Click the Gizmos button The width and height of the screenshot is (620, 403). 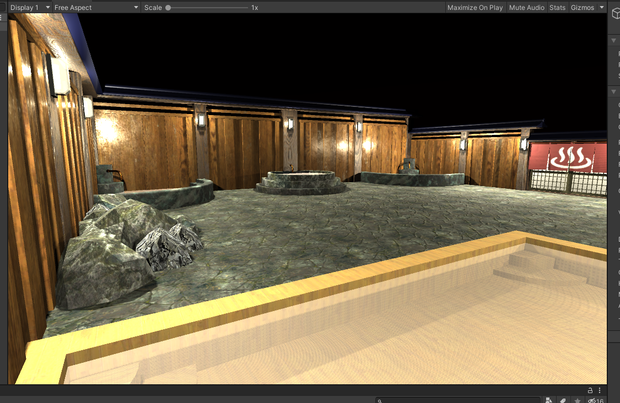pyautogui.click(x=582, y=8)
